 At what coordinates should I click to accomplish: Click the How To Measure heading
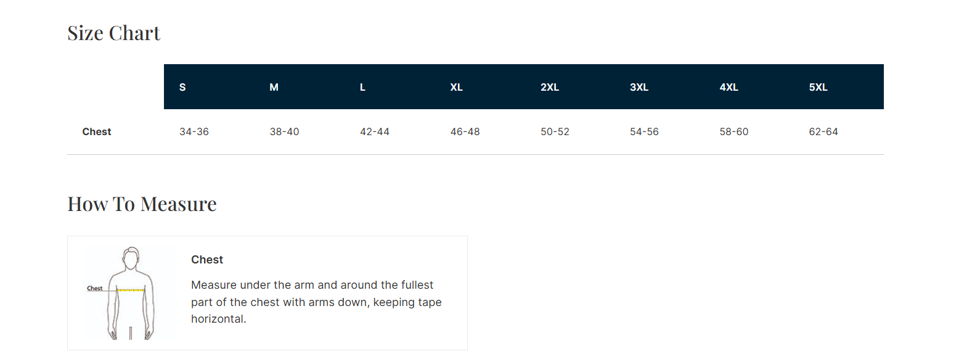[x=142, y=204]
